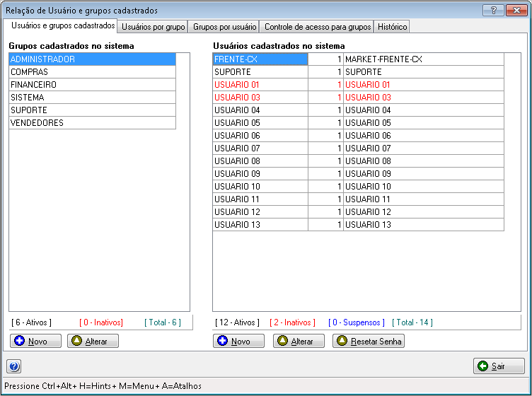Select USUARIO 10 in first users column
The width and height of the screenshot is (532, 396).
click(260, 186)
